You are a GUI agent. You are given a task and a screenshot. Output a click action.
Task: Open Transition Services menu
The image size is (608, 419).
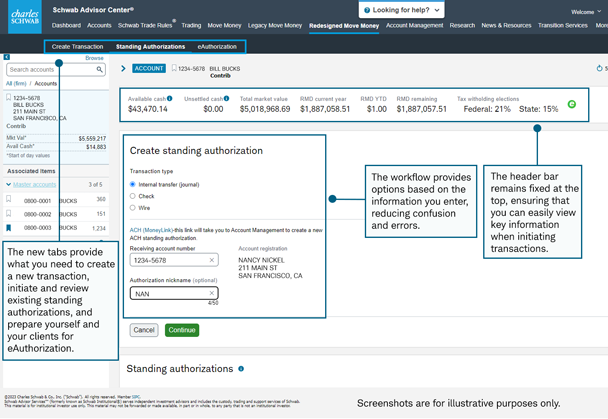tap(563, 25)
